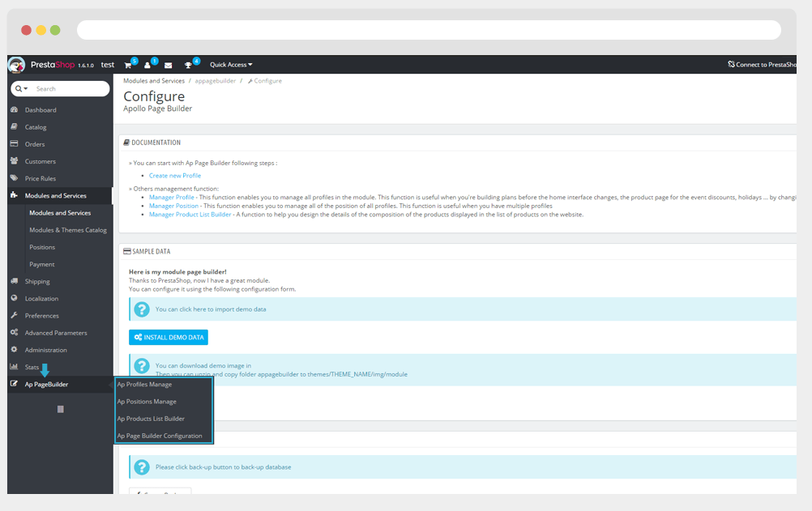Click the browser address bar
Image resolution: width=812 pixels, height=511 pixels.
coord(429,30)
